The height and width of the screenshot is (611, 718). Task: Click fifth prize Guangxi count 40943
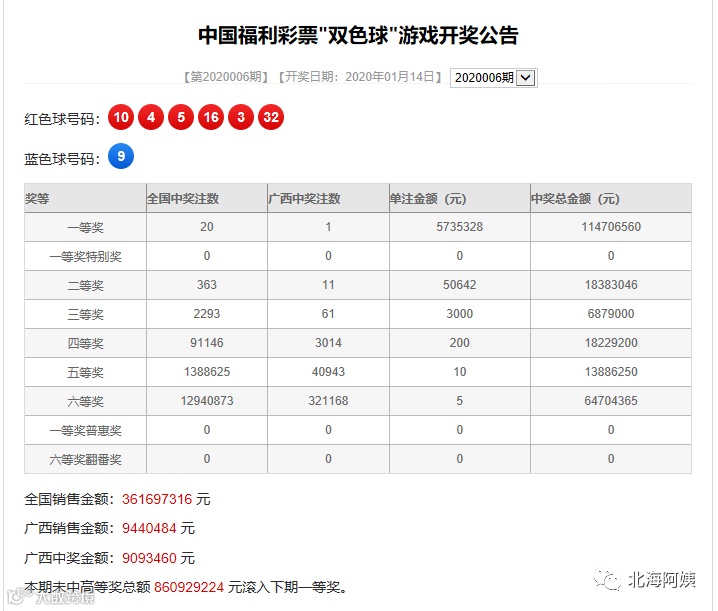click(x=328, y=372)
